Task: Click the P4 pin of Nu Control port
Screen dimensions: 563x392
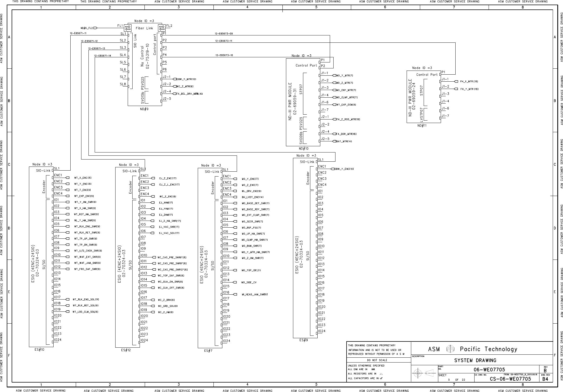Action: click(164, 55)
